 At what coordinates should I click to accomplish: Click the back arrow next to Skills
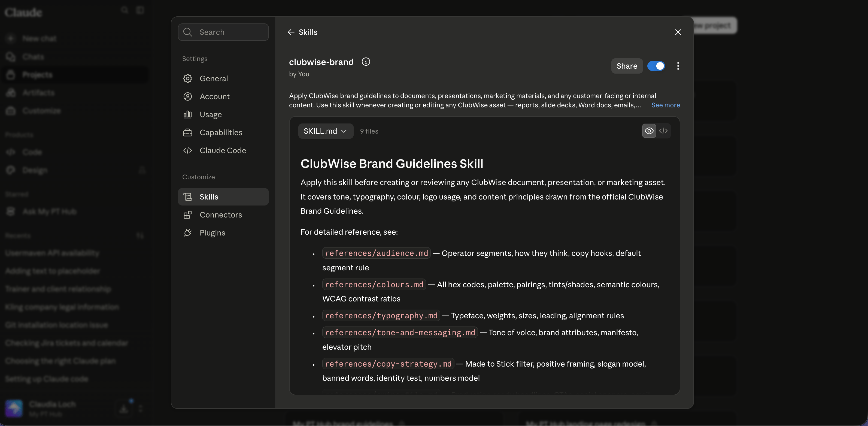click(x=291, y=32)
